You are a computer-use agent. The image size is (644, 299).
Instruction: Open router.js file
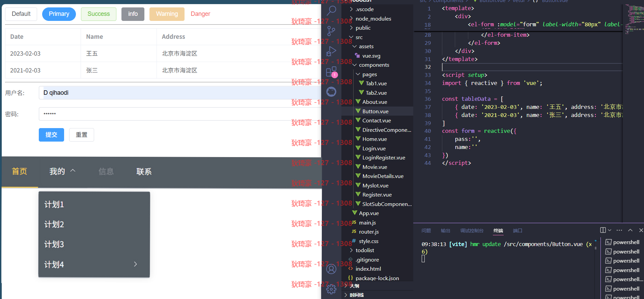[x=369, y=232]
